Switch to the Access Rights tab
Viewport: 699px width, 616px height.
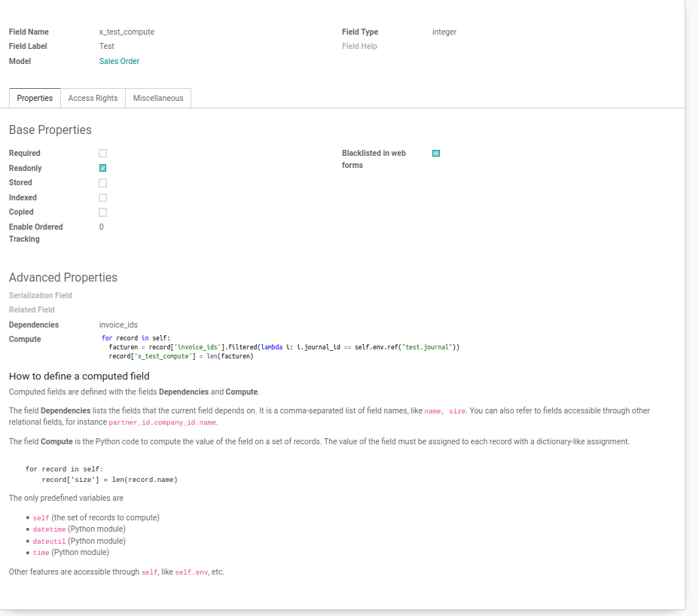92,98
